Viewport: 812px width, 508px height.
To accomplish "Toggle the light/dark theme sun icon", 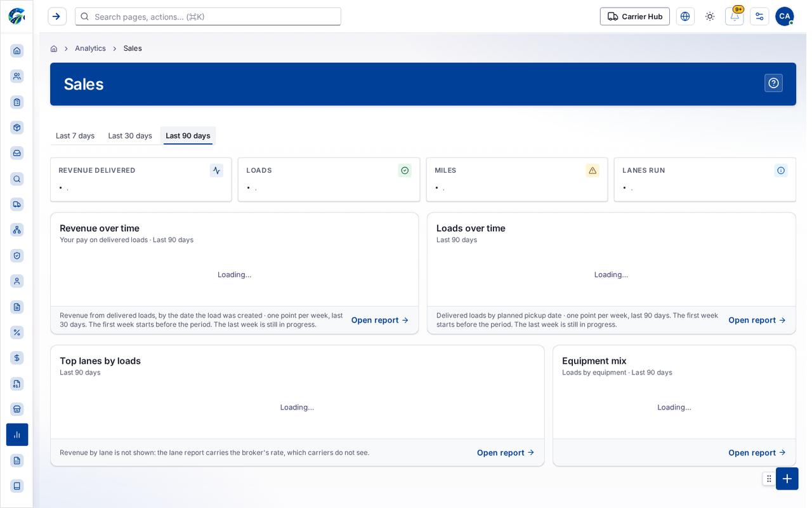I will pyautogui.click(x=710, y=17).
